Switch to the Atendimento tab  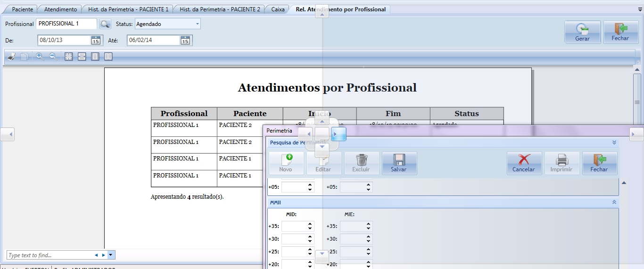click(x=60, y=9)
